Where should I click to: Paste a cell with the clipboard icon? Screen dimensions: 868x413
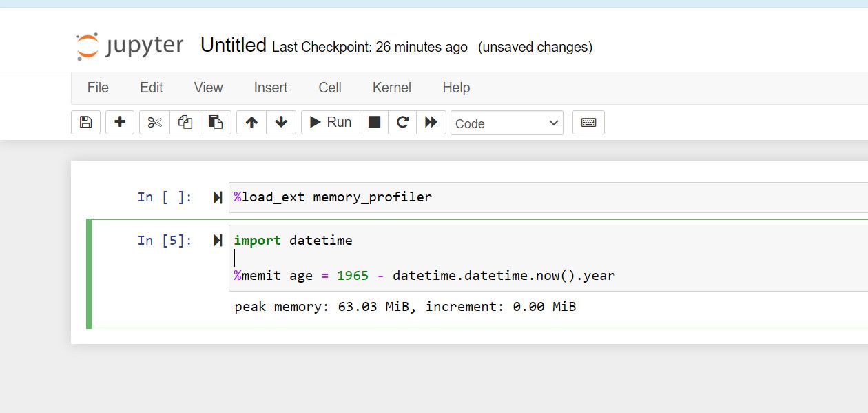pyautogui.click(x=216, y=122)
